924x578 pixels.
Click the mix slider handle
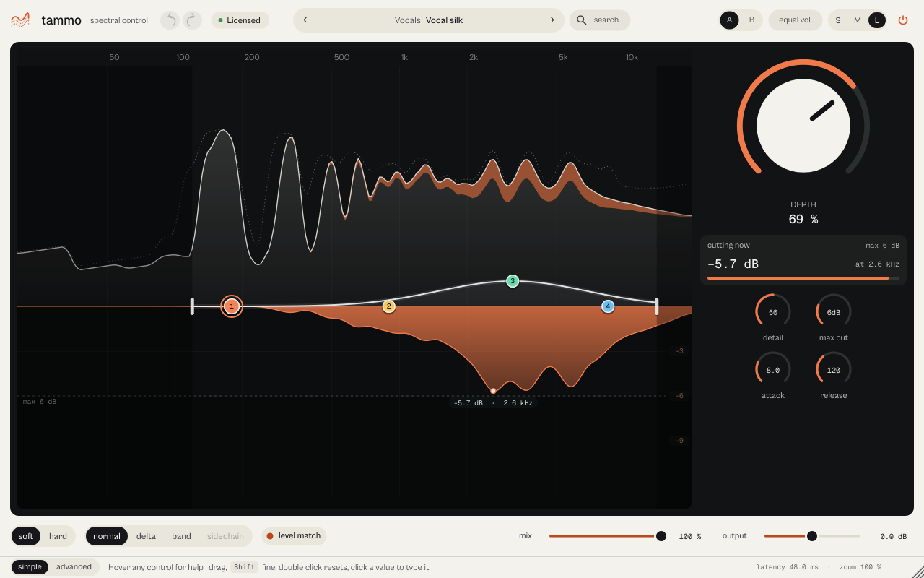[x=661, y=536]
